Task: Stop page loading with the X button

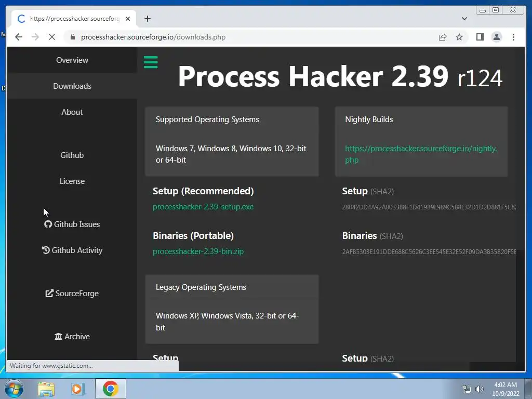Action: 52,37
